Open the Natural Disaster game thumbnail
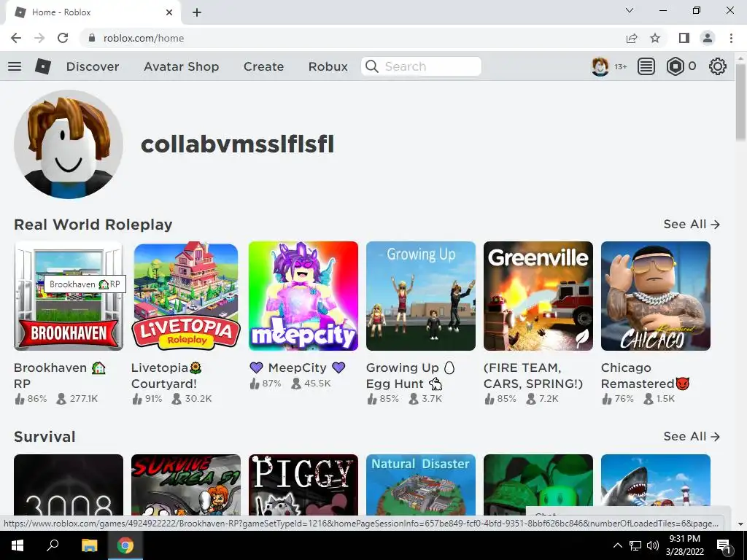 coord(421,485)
